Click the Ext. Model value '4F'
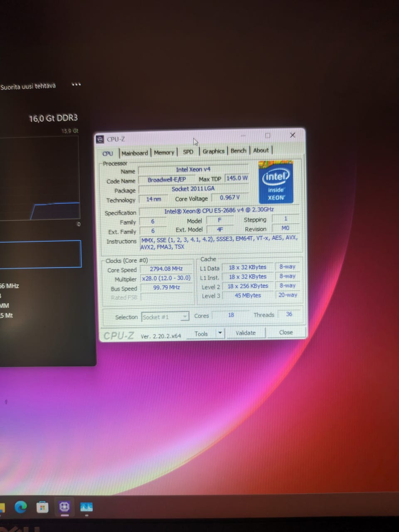 [x=220, y=229]
